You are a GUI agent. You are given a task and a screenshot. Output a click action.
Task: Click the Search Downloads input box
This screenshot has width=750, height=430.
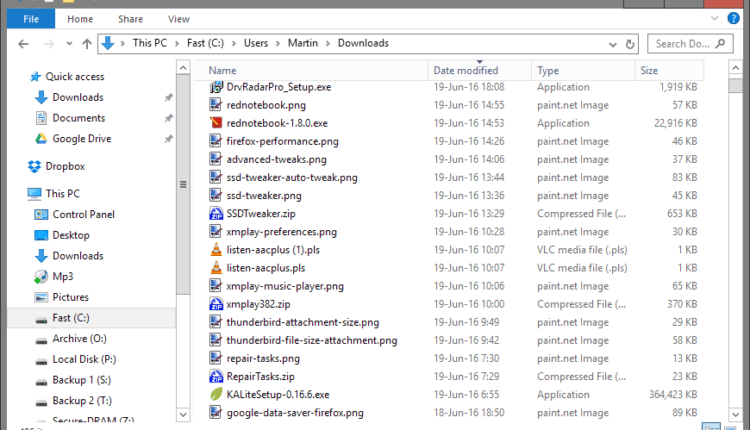pos(689,44)
